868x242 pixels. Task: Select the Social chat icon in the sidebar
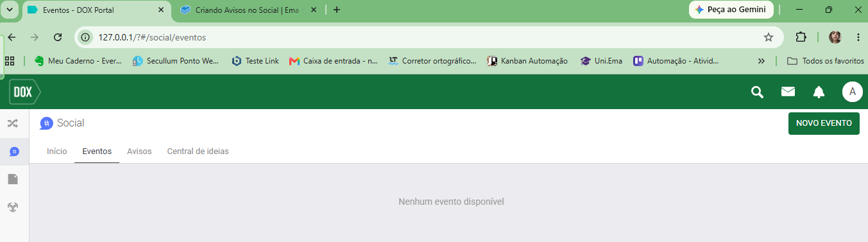click(14, 151)
